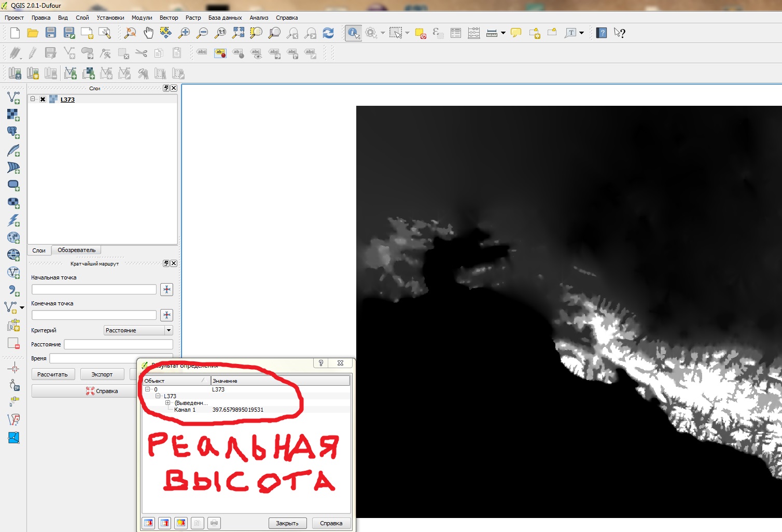Viewport: 782px width, 532px height.
Task: Select the Pan Map hand tool
Action: [148, 33]
